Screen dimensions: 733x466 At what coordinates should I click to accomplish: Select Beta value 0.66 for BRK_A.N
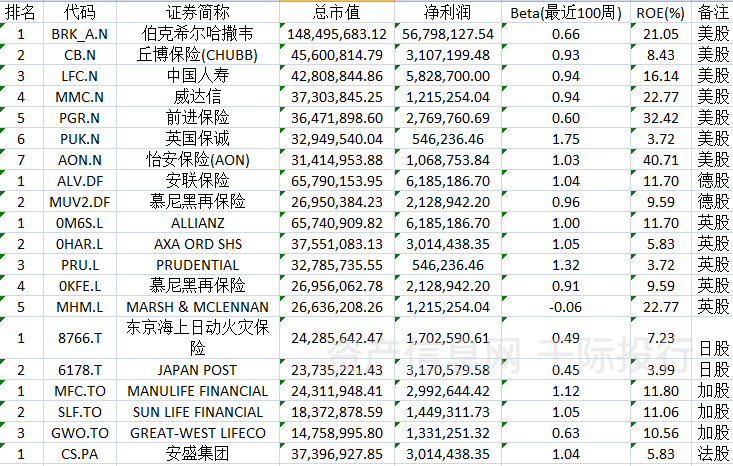566,34
